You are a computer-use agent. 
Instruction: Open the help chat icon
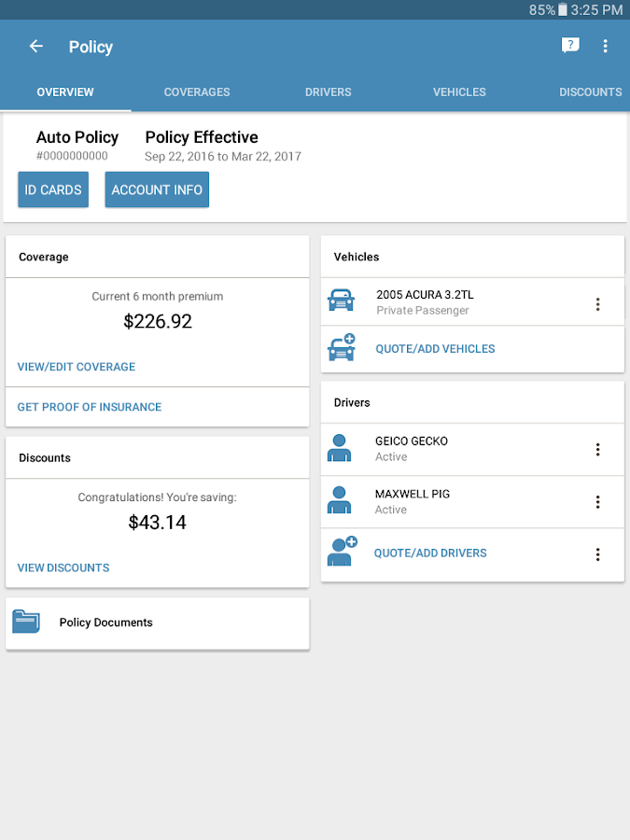click(x=570, y=46)
